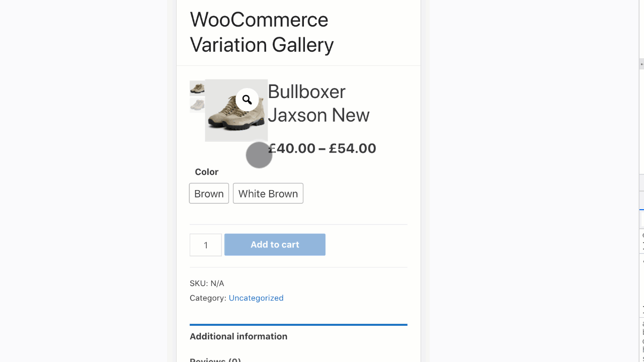Screen dimensions: 644x362
Task: Select the Brown color variation
Action: tap(208, 193)
